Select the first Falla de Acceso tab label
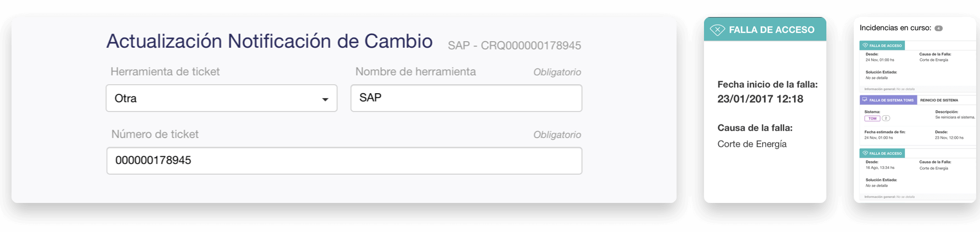Image resolution: width=980 pixels, height=232 pixels. click(x=885, y=46)
